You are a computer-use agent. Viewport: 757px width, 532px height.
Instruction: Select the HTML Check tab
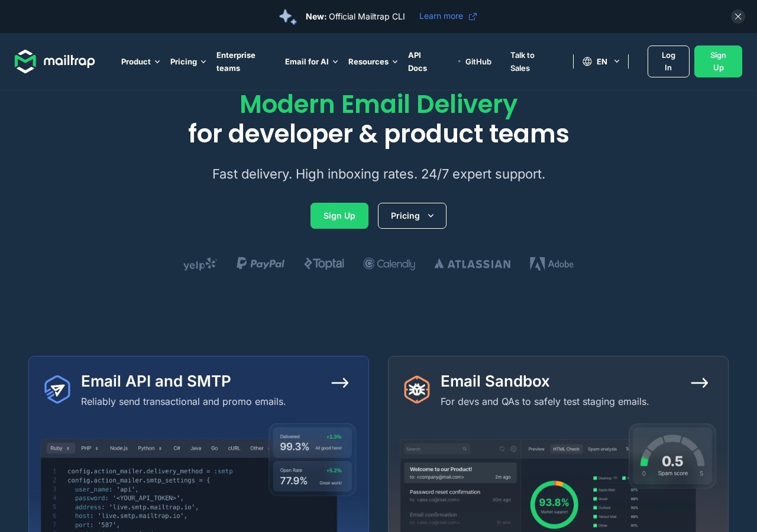coord(566,449)
